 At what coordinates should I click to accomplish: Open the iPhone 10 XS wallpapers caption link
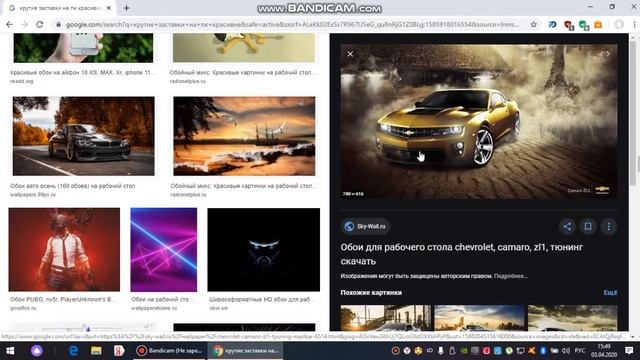tap(82, 73)
